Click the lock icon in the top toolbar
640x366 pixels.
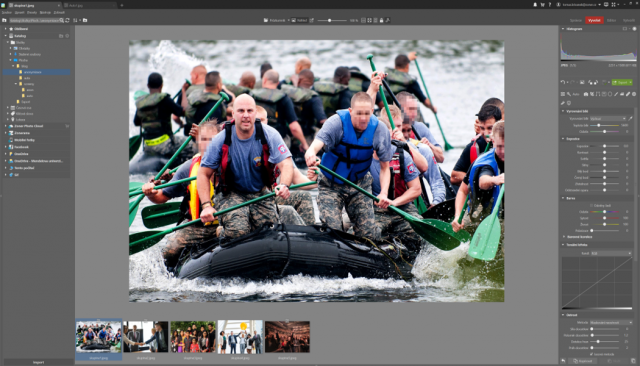tap(382, 20)
